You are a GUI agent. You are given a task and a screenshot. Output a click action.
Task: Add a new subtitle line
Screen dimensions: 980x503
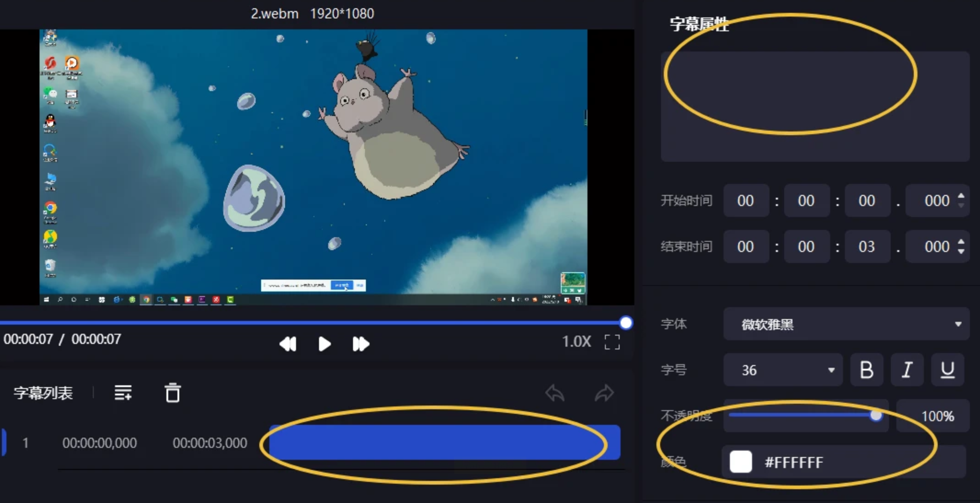point(123,393)
